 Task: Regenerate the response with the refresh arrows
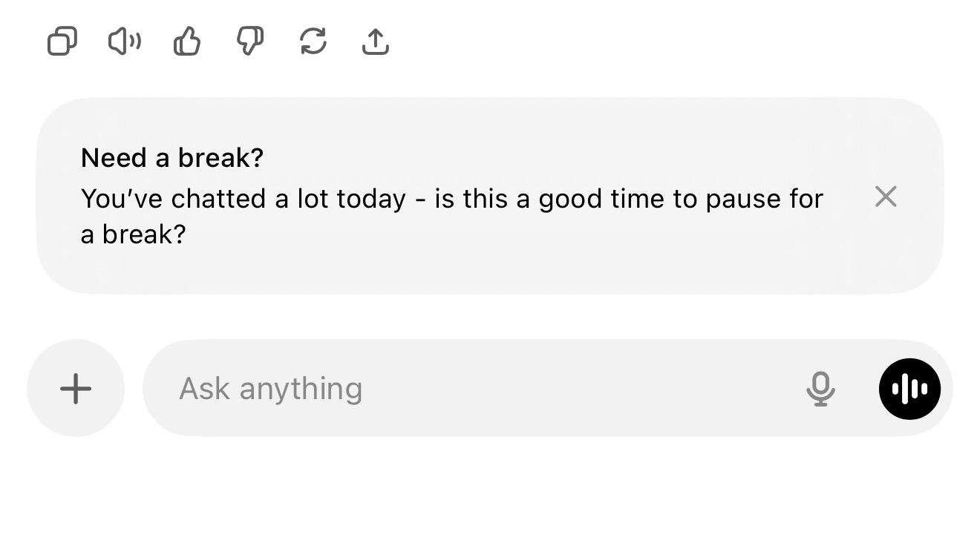(x=313, y=42)
